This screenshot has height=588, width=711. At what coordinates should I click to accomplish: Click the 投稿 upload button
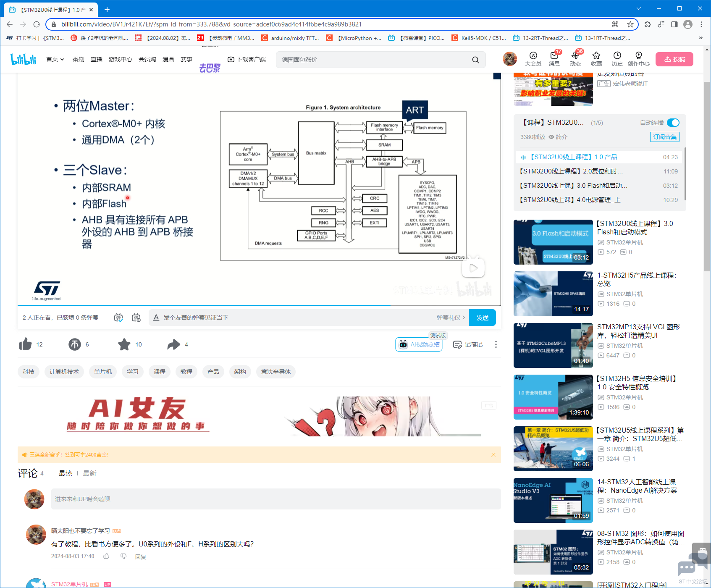point(674,59)
